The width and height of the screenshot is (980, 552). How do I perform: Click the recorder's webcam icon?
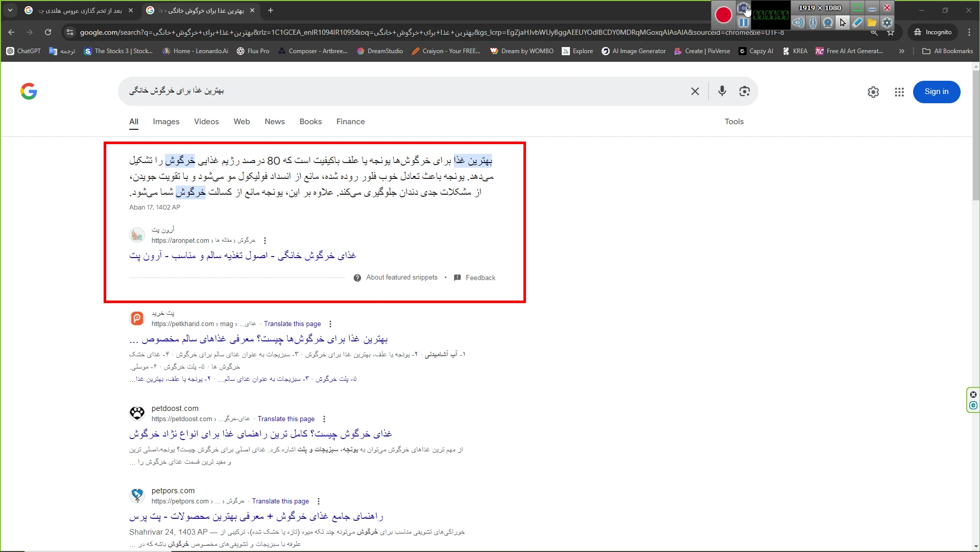(x=828, y=22)
